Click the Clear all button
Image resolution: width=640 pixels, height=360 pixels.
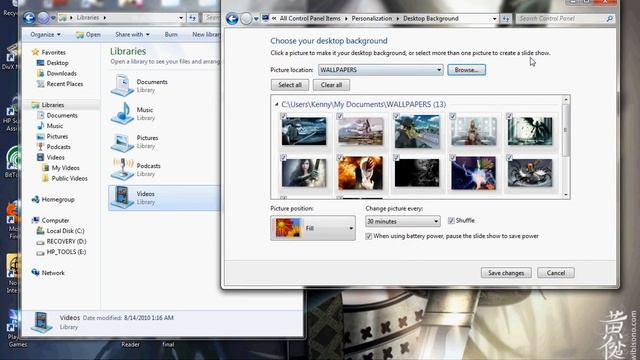click(x=331, y=85)
